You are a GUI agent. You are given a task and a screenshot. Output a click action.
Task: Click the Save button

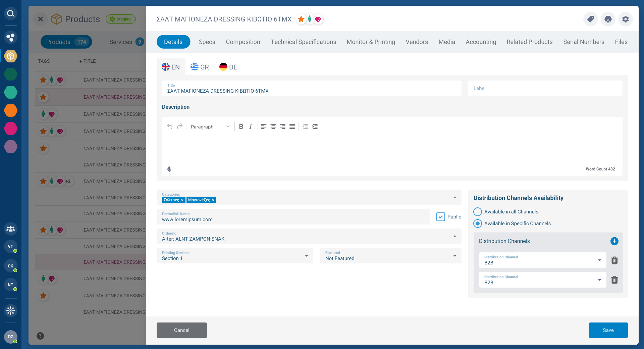coord(608,330)
